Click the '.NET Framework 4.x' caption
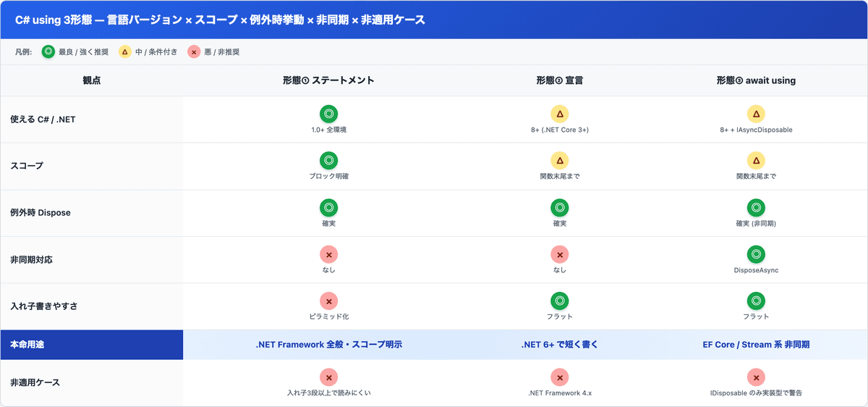The height and width of the screenshot is (407, 868). click(559, 393)
